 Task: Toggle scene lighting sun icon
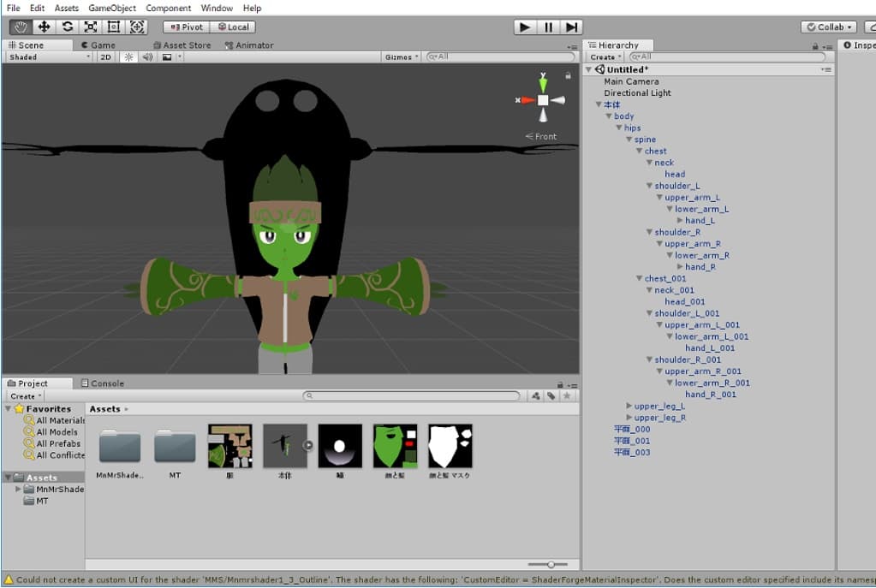[129, 57]
